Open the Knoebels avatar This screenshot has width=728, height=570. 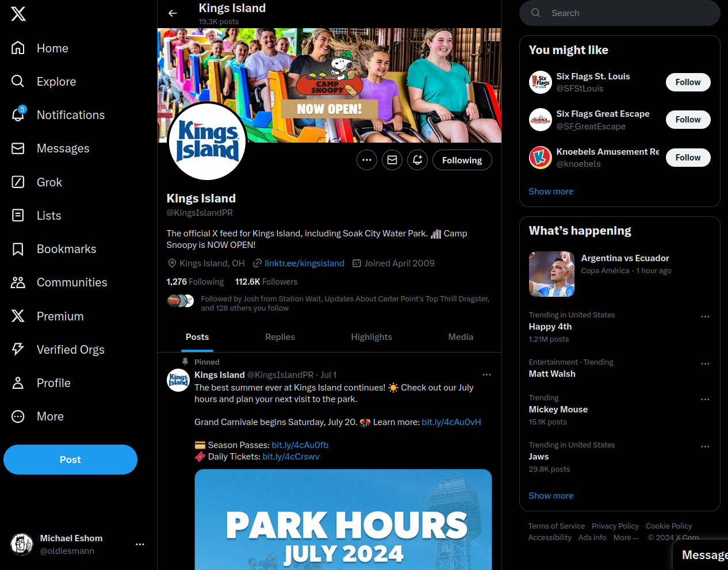(541, 158)
